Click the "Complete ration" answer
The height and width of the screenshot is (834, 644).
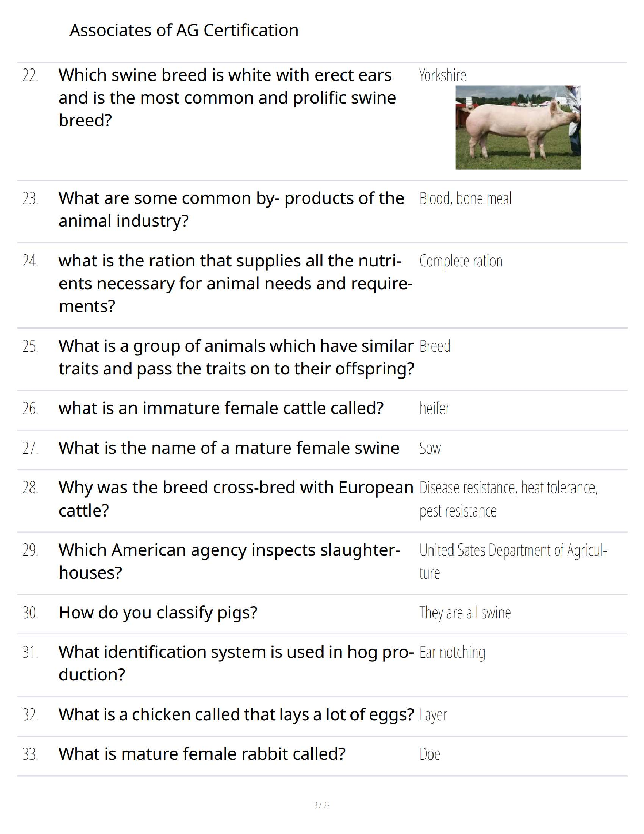461,261
